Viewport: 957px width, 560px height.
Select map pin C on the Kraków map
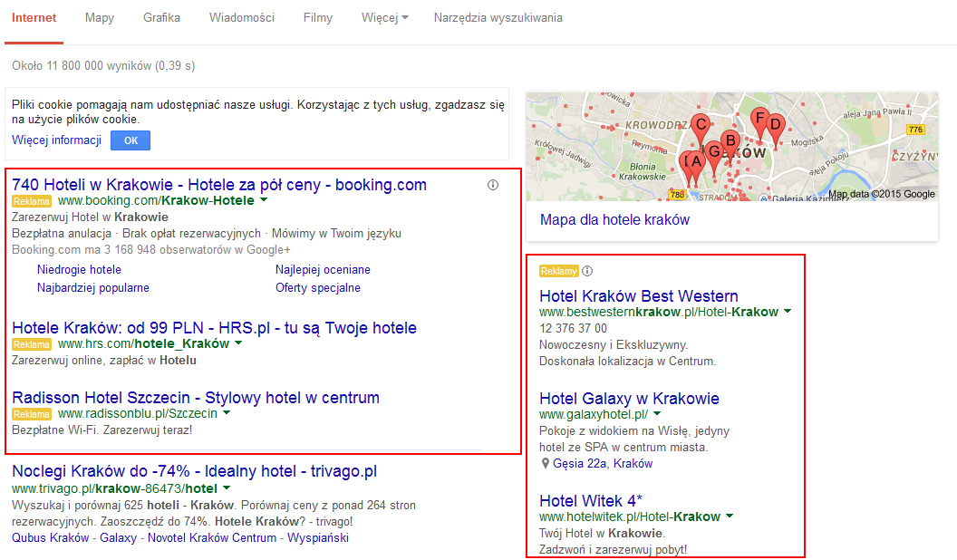[700, 124]
